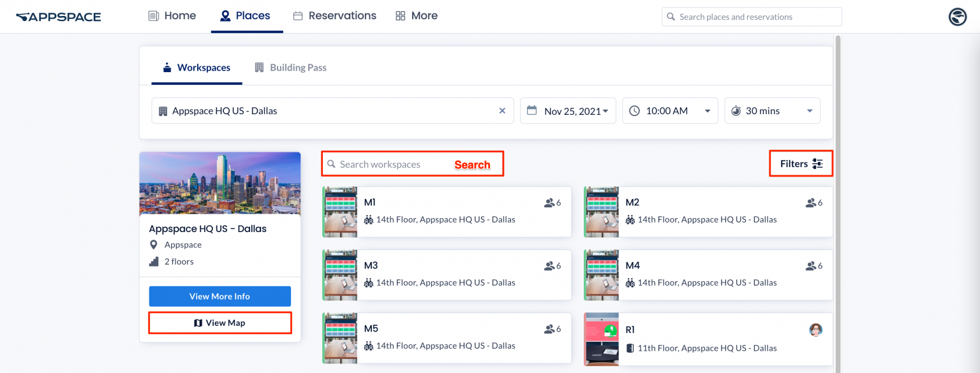
Task: Click the floors icon beside 2 floors
Action: [153, 261]
